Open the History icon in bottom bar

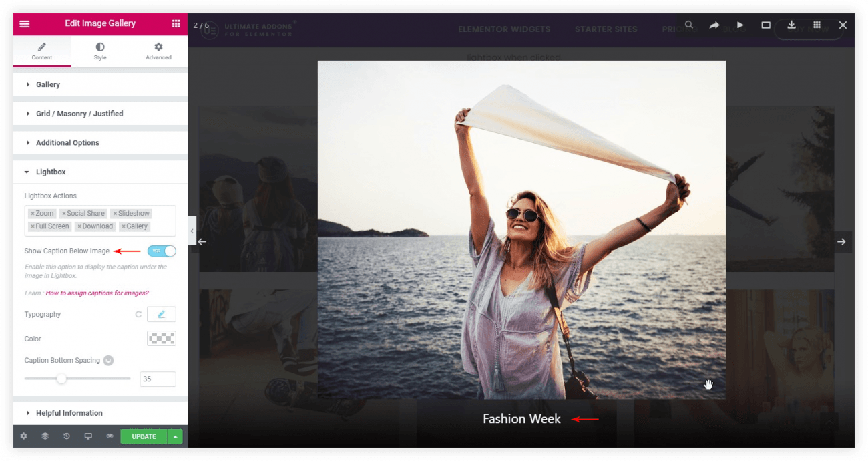click(x=67, y=436)
